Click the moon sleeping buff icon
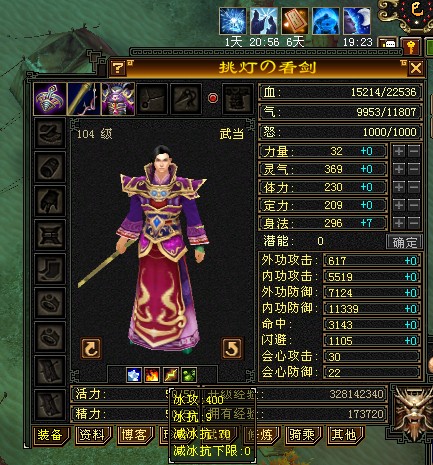The width and height of the screenshot is (433, 465). tap(357, 21)
